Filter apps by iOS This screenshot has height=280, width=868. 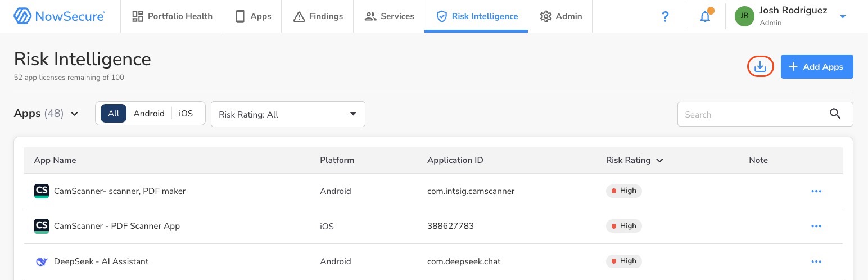click(x=186, y=114)
